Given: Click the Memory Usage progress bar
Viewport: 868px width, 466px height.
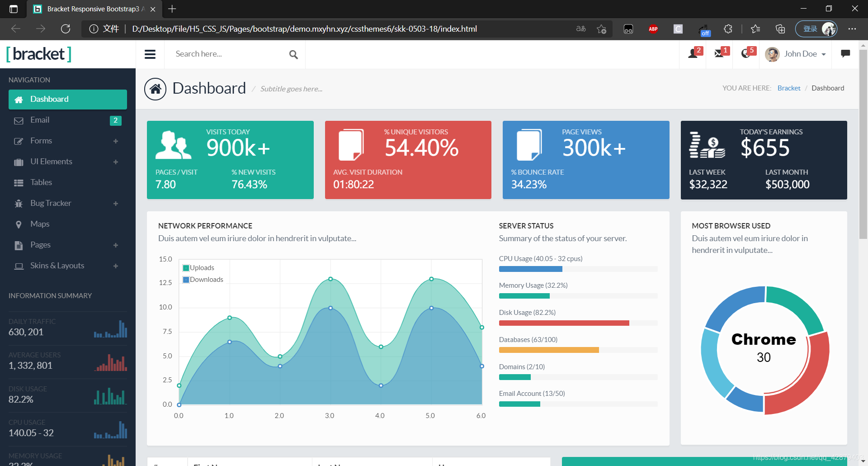Looking at the screenshot, I should pyautogui.click(x=578, y=296).
